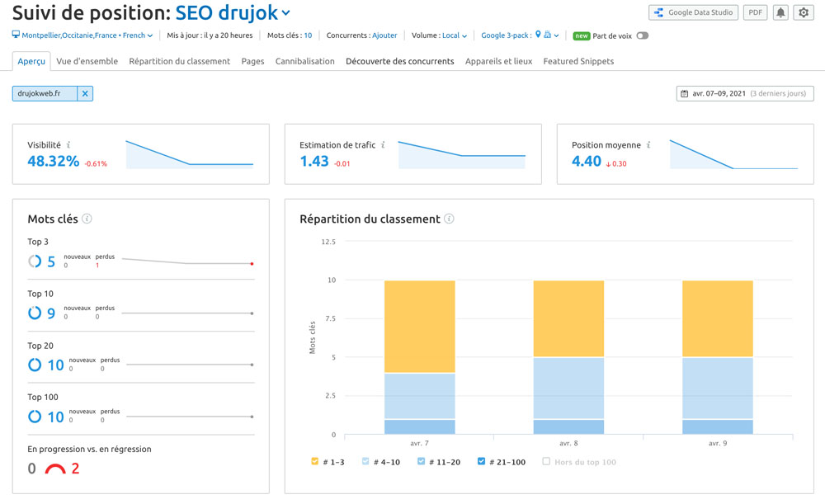Click the Top 10 circular progress icon
The image size is (825, 504).
[x=35, y=313]
